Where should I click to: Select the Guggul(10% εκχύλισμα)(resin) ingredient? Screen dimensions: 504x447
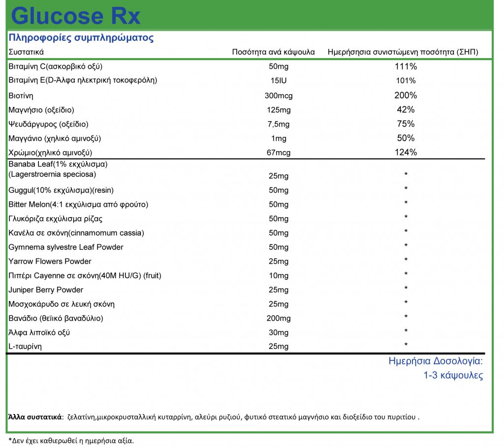point(61,191)
